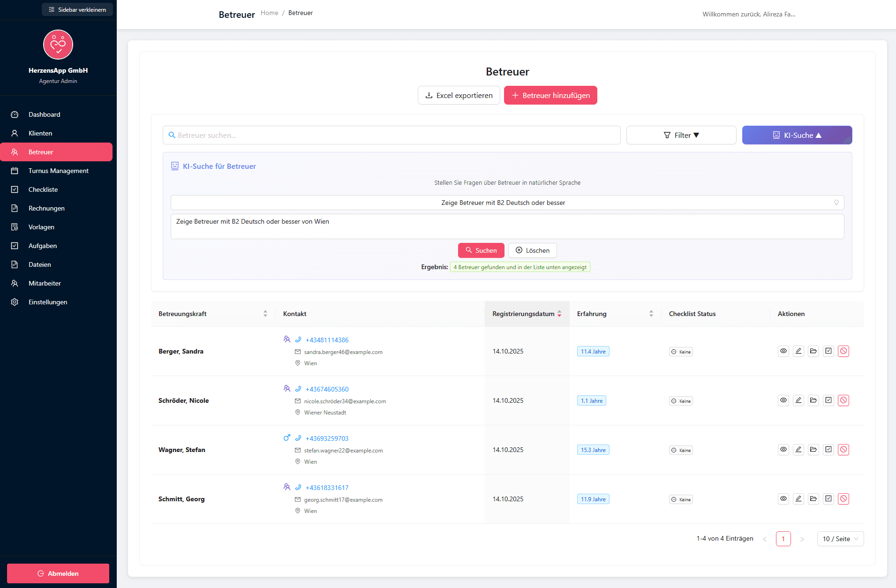Open the folder icon for Wagner, Stefan

click(x=813, y=449)
